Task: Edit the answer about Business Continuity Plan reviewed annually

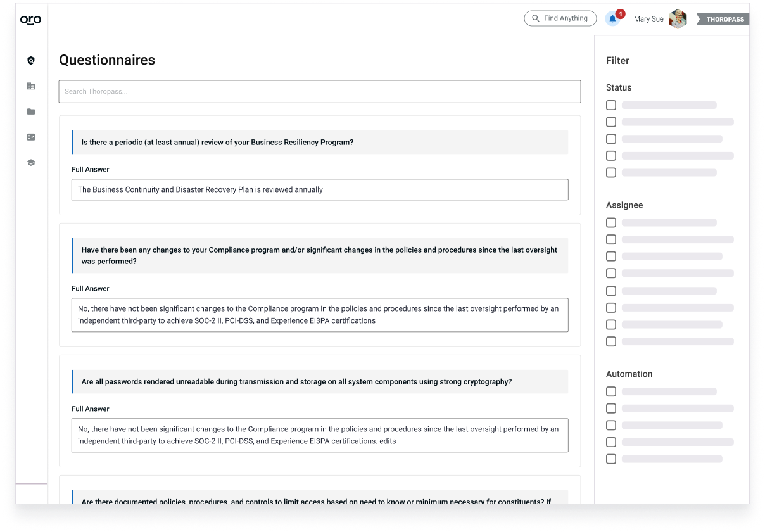Action: (x=320, y=189)
